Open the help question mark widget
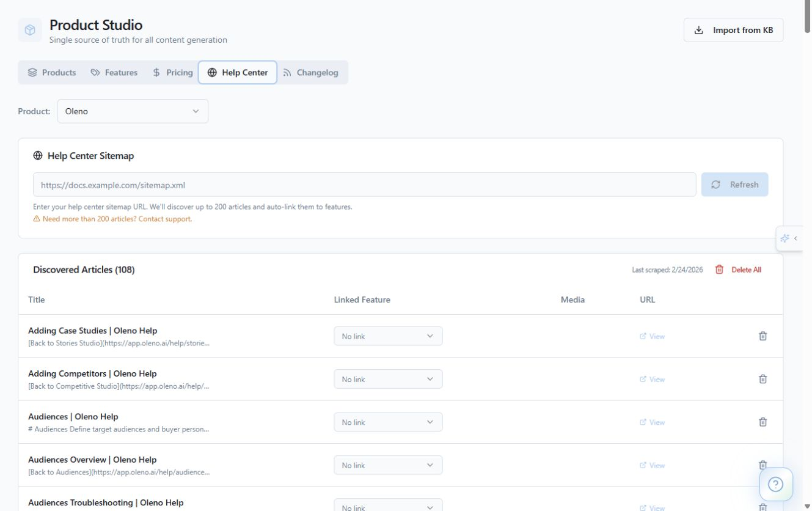 (x=776, y=485)
